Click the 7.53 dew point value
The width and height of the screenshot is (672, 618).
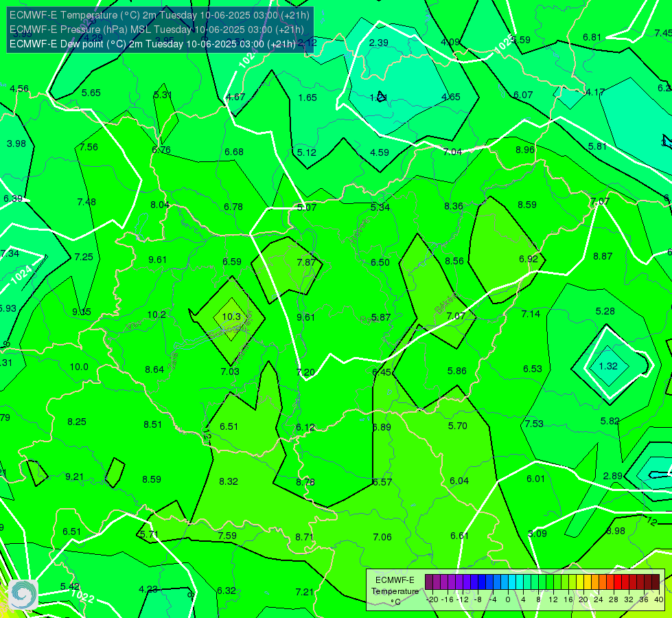[x=534, y=424]
